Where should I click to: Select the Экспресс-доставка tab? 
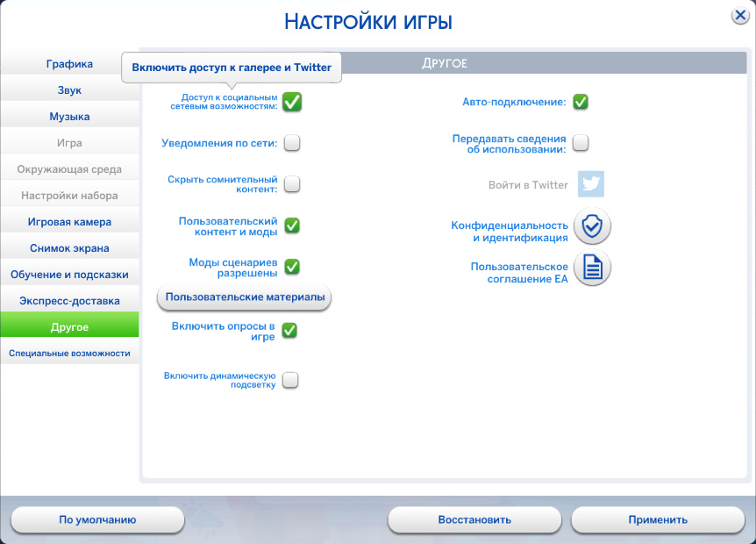coord(69,300)
